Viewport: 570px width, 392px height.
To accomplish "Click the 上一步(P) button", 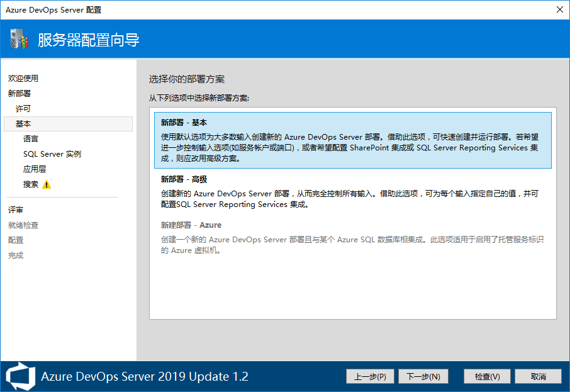I will tap(370, 376).
